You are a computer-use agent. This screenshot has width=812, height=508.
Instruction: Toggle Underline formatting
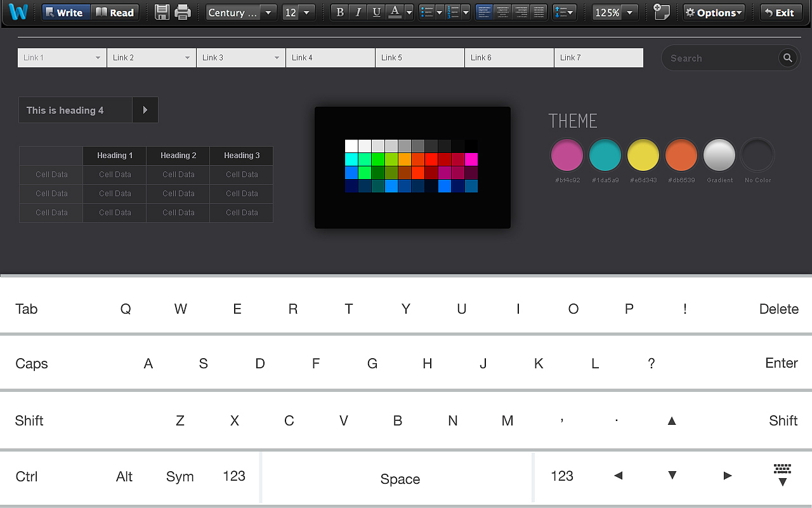point(377,12)
